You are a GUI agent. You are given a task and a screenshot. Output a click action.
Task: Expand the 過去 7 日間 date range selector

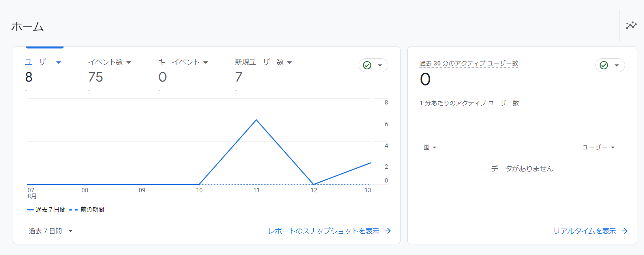51,231
